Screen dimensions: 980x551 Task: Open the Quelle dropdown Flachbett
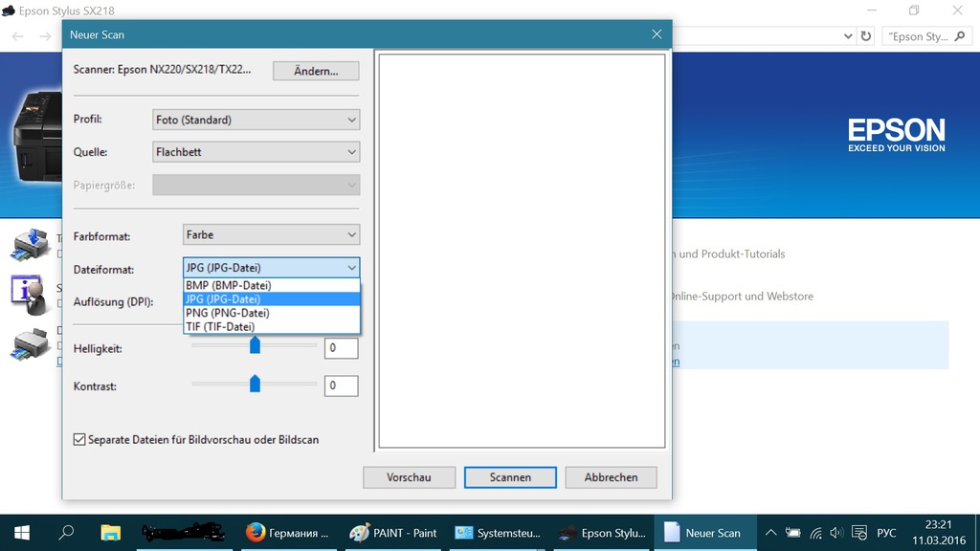256,152
